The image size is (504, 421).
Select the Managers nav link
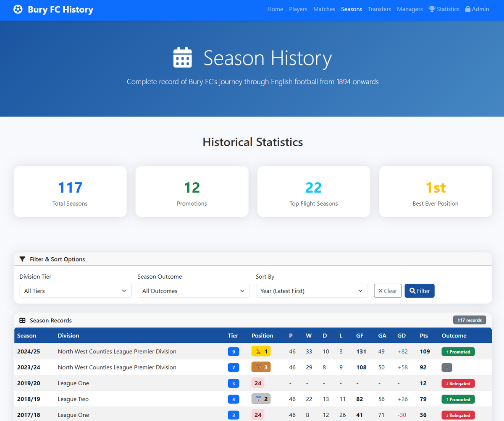coord(410,9)
